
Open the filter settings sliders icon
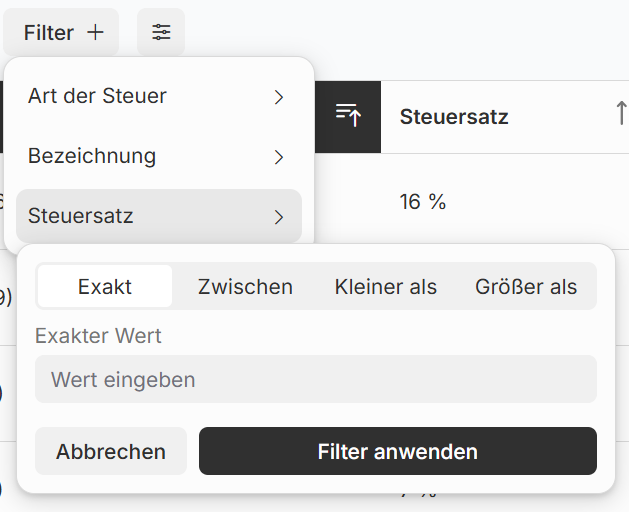161,33
